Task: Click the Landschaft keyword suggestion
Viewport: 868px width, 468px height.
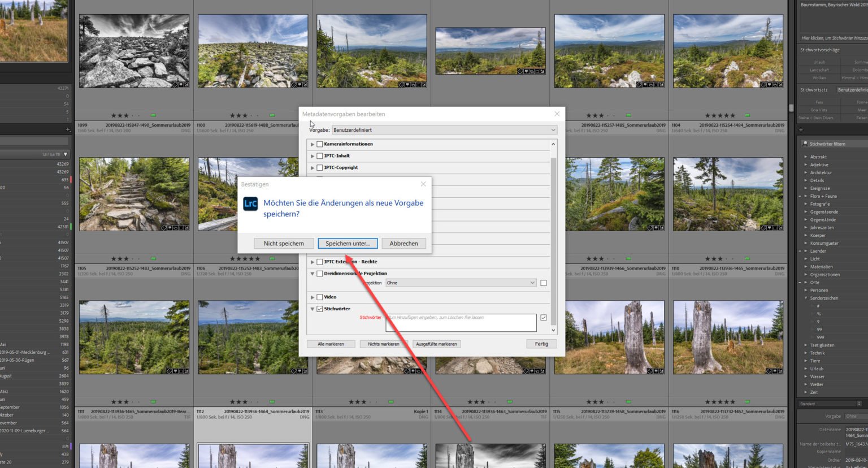Action: [x=819, y=70]
